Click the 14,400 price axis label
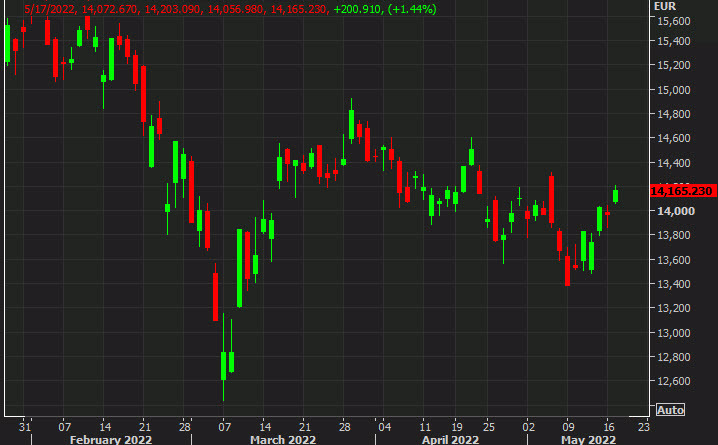718x445 pixels. pyautogui.click(x=674, y=163)
